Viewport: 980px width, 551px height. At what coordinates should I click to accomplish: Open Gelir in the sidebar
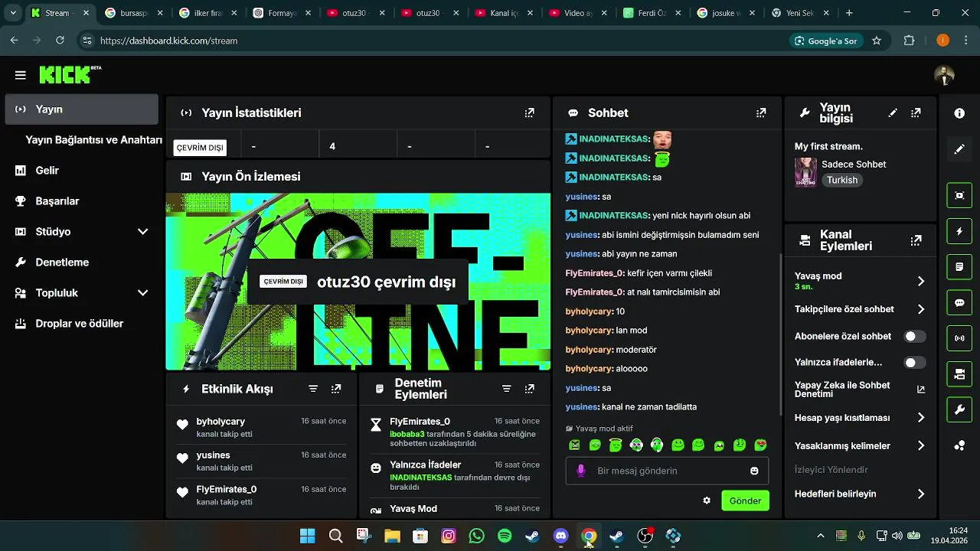[81, 171]
